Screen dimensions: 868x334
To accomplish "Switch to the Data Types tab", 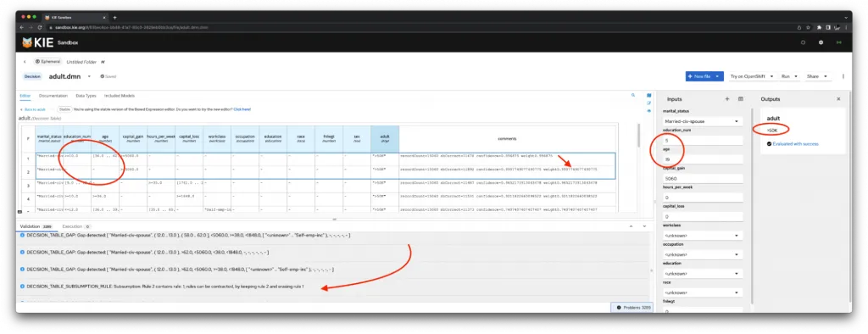I will pos(86,96).
